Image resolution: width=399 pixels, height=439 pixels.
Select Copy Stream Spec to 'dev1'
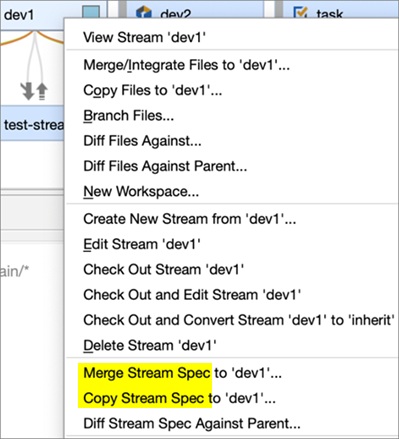pyautogui.click(x=179, y=398)
